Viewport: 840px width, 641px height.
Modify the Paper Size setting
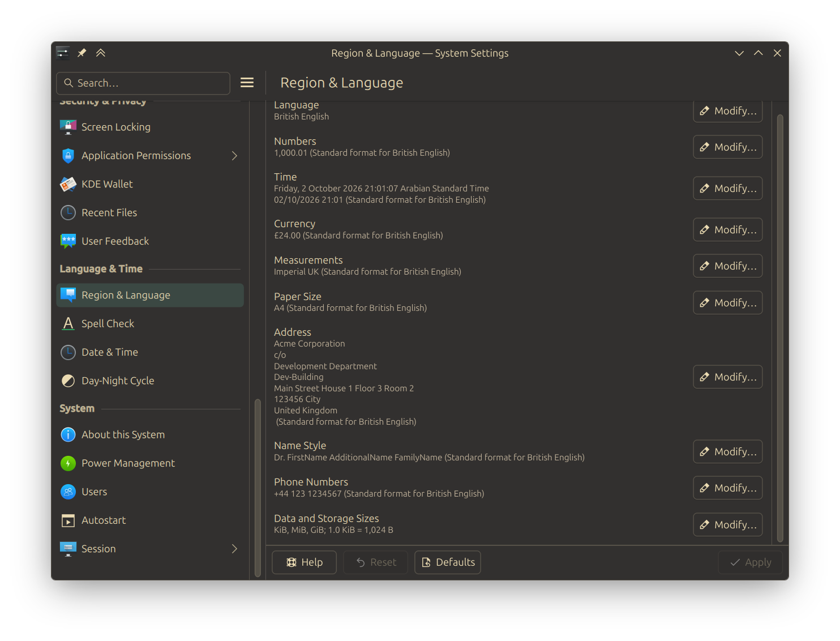click(728, 302)
